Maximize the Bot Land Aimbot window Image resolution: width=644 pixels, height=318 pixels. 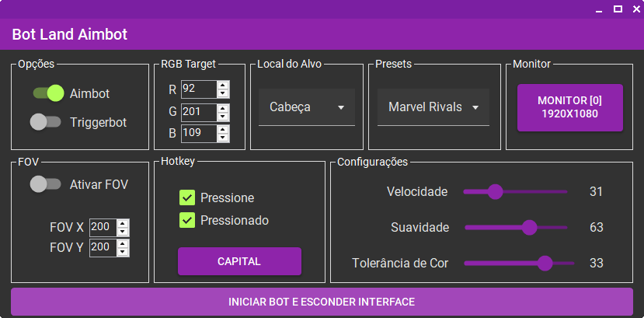pos(618,9)
